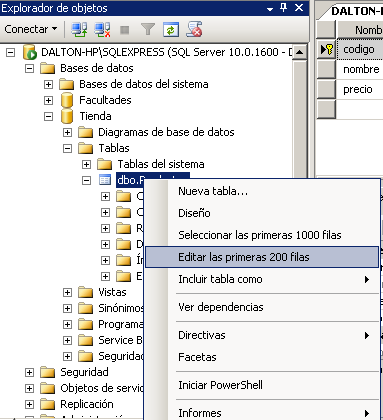Open the Conectar dropdown in Object Explorer

point(31,29)
